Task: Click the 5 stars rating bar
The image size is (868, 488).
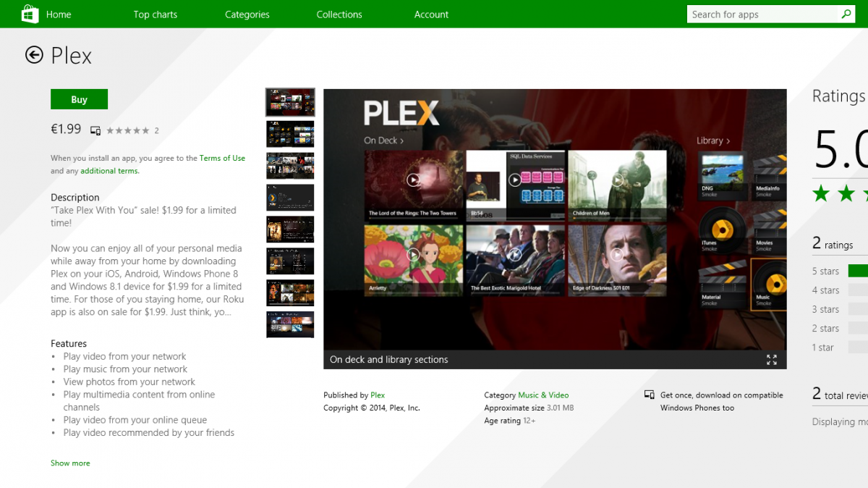Action: [858, 271]
